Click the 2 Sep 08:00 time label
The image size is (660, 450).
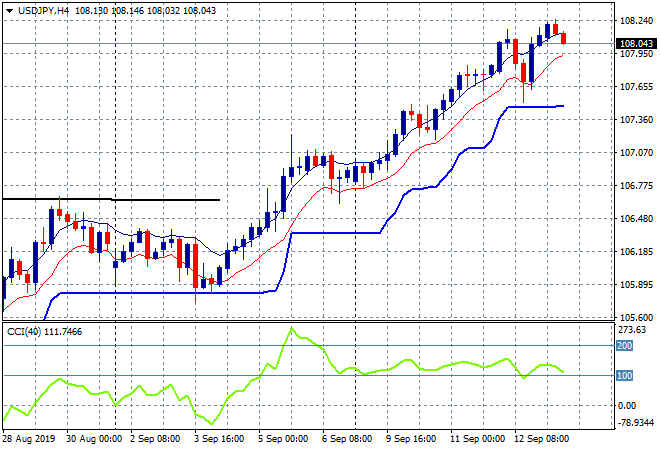pos(155,439)
